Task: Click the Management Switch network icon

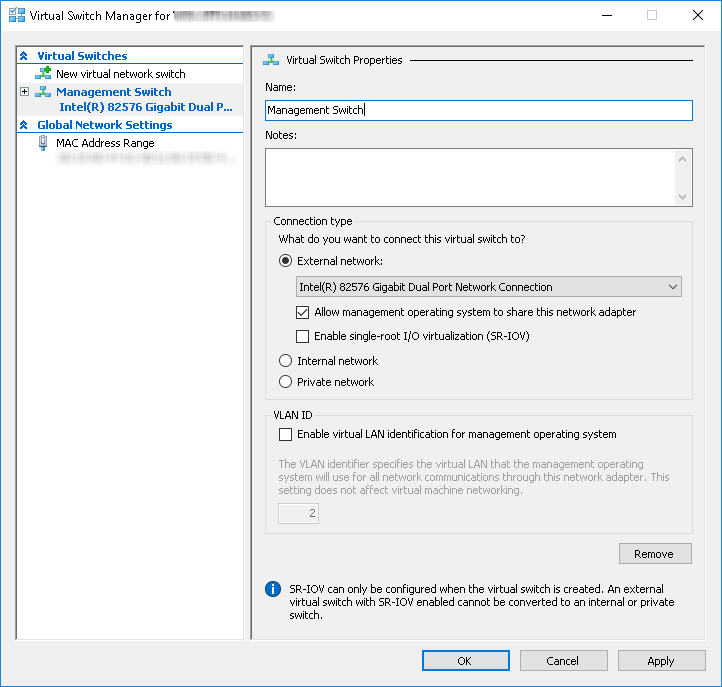Action: pyautogui.click(x=43, y=92)
